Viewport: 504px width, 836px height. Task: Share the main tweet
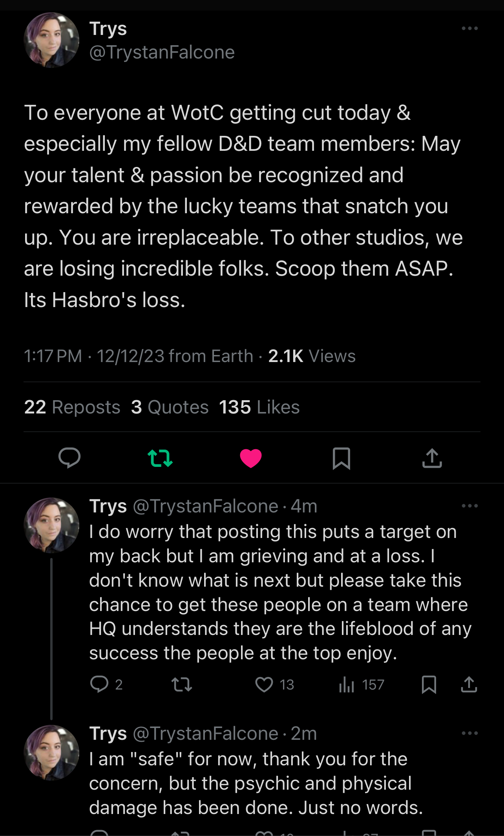[x=432, y=458]
